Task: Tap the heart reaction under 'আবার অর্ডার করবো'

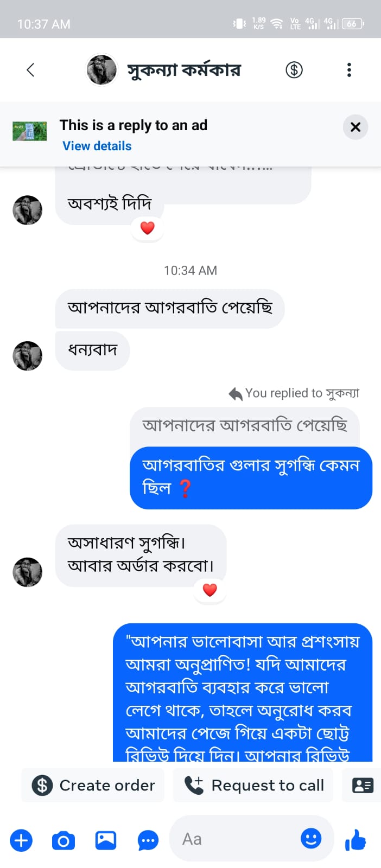Action: (x=210, y=590)
